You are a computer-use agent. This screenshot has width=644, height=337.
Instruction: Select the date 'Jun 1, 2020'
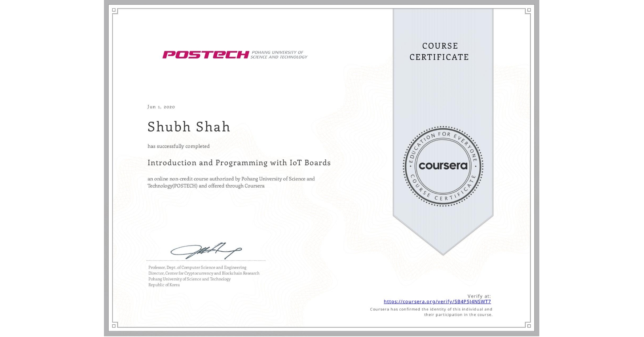coord(161,107)
